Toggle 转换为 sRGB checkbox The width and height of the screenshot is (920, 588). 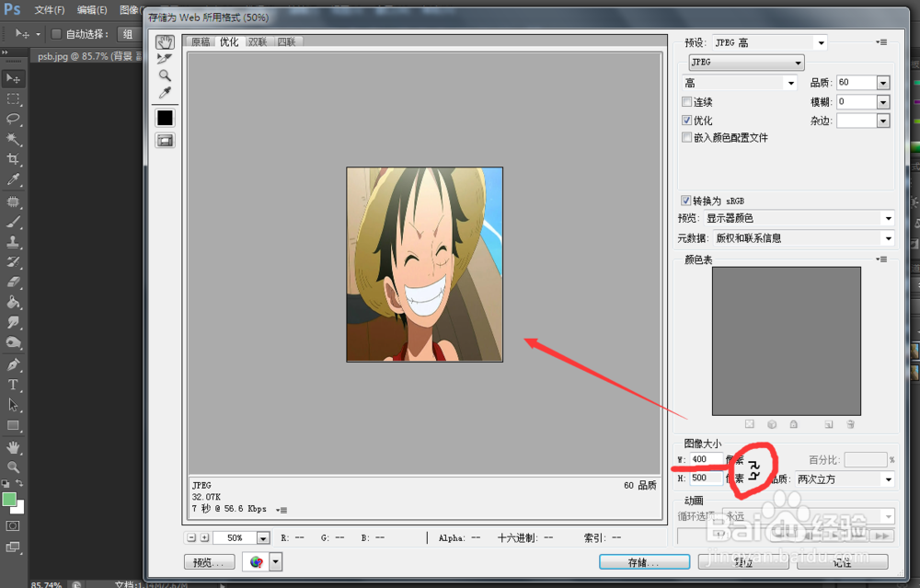(x=686, y=200)
